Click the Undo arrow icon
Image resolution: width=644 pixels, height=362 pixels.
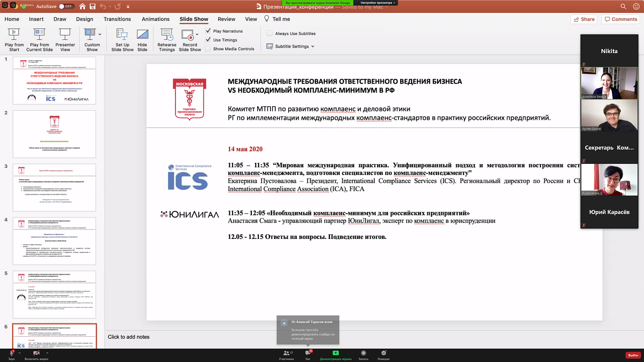[x=103, y=6]
